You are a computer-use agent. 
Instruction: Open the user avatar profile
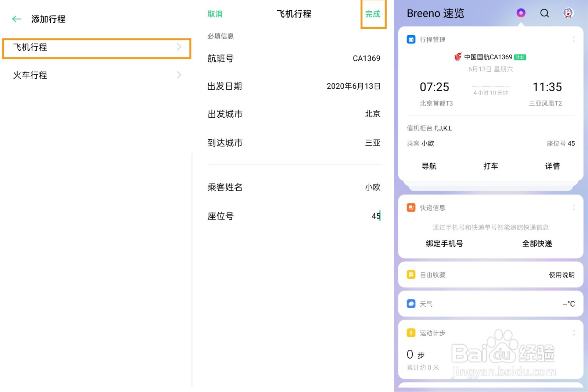coord(568,13)
